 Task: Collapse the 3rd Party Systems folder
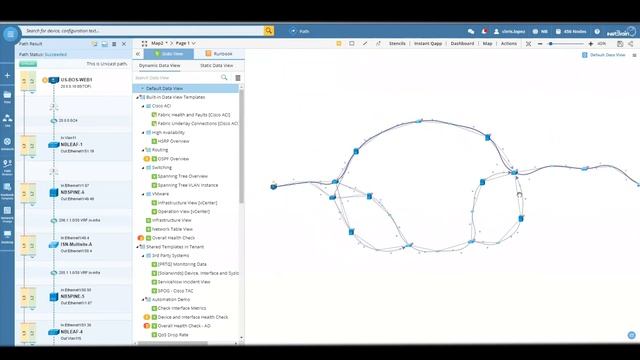pos(143,256)
